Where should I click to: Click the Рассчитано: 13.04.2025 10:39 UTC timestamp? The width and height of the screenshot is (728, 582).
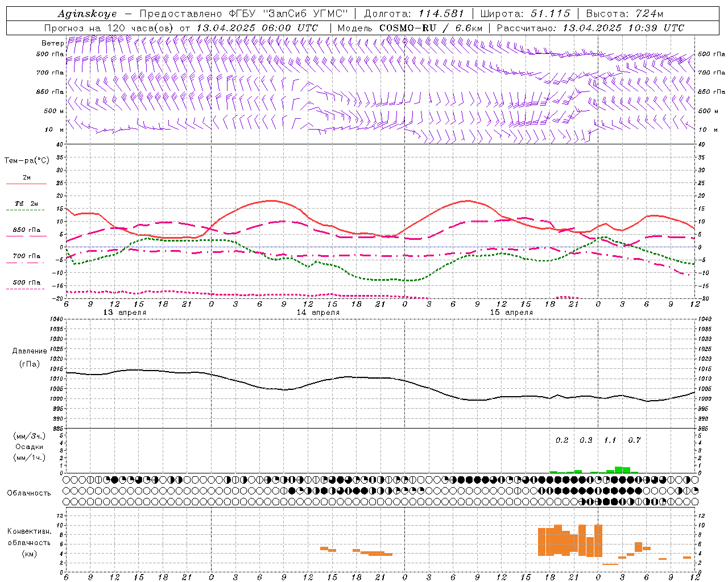(x=590, y=28)
